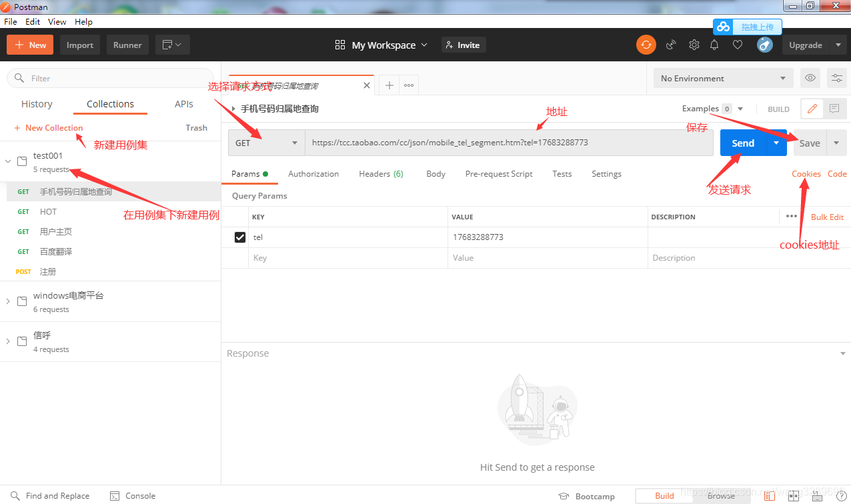The width and height of the screenshot is (851, 504).
Task: Expand the windows电商平台 collection chevron
Action: [8, 301]
